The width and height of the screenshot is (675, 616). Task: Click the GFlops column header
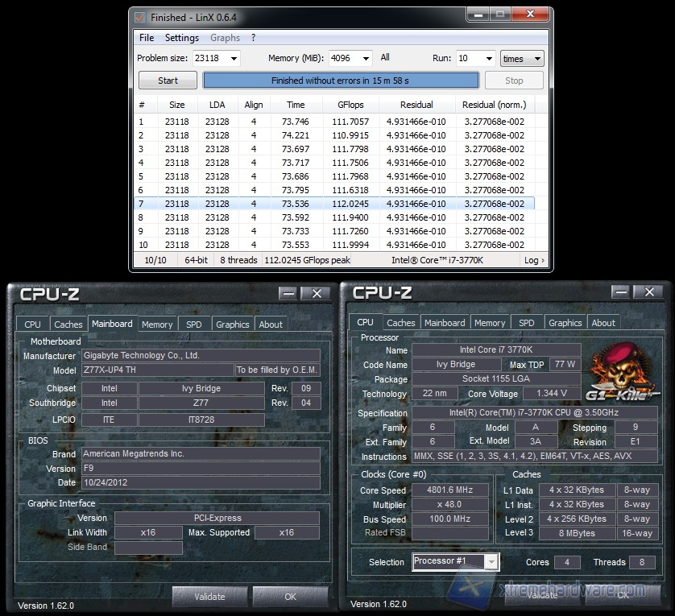click(350, 105)
